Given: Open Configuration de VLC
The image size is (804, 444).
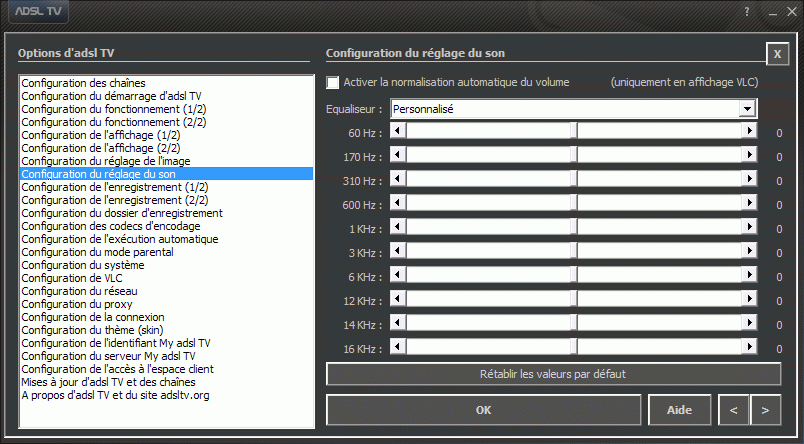Looking at the screenshot, I should click(x=166, y=278).
